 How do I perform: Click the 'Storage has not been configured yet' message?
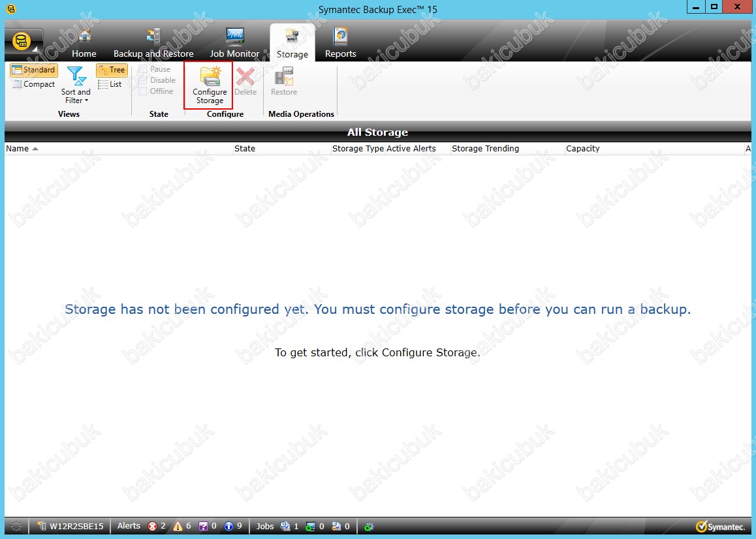point(377,309)
